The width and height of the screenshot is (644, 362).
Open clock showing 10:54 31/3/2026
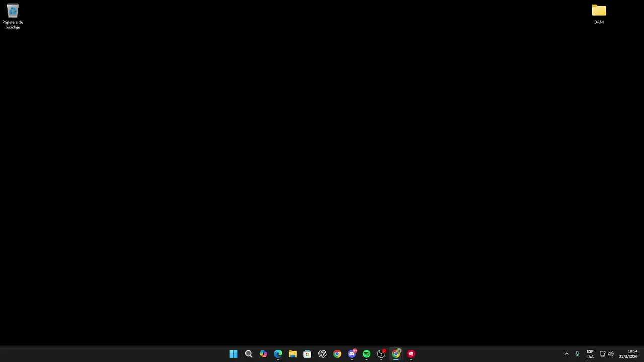pos(628,354)
